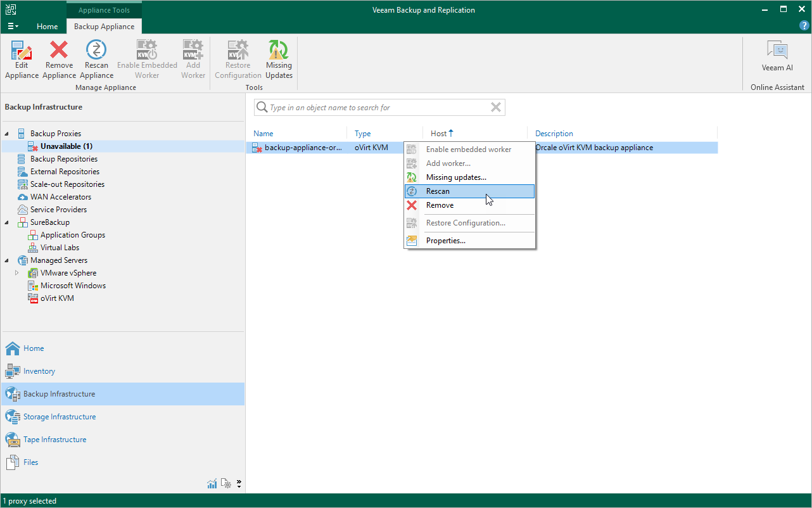
Task: Open the Backup Infrastructure navigation view
Action: [122, 394]
